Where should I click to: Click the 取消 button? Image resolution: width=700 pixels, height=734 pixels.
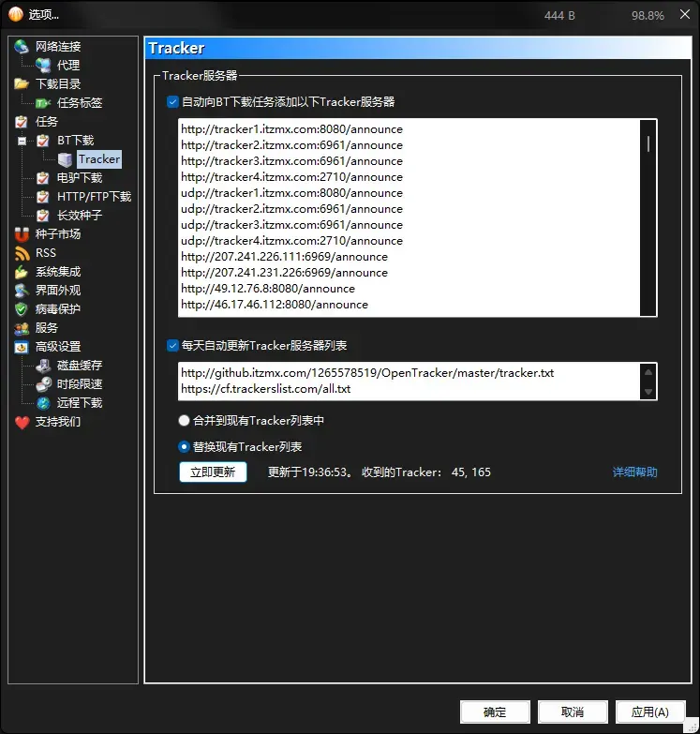pos(573,712)
